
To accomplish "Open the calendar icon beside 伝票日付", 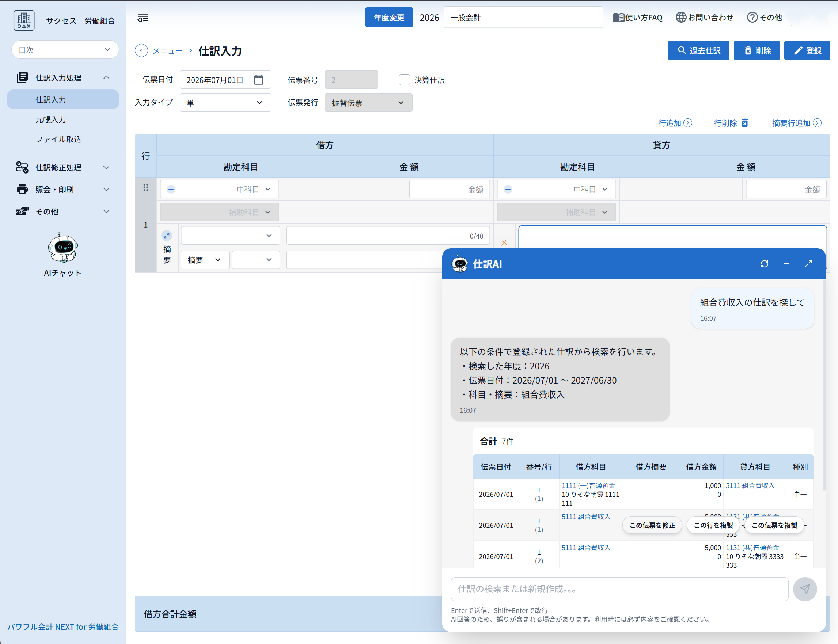I will click(x=259, y=79).
